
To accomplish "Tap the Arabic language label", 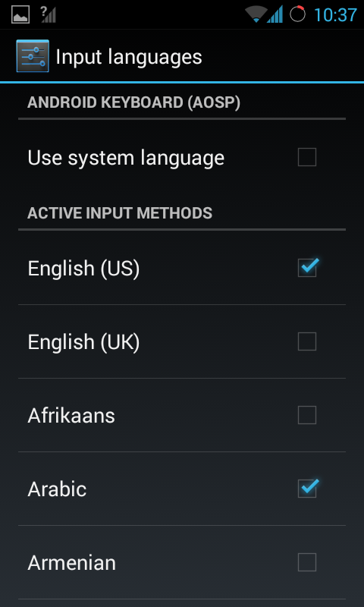I will (57, 489).
